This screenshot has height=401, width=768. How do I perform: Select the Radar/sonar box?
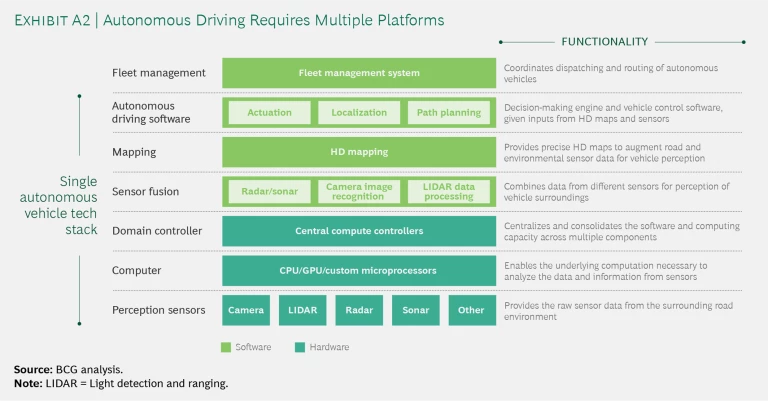pos(269,191)
